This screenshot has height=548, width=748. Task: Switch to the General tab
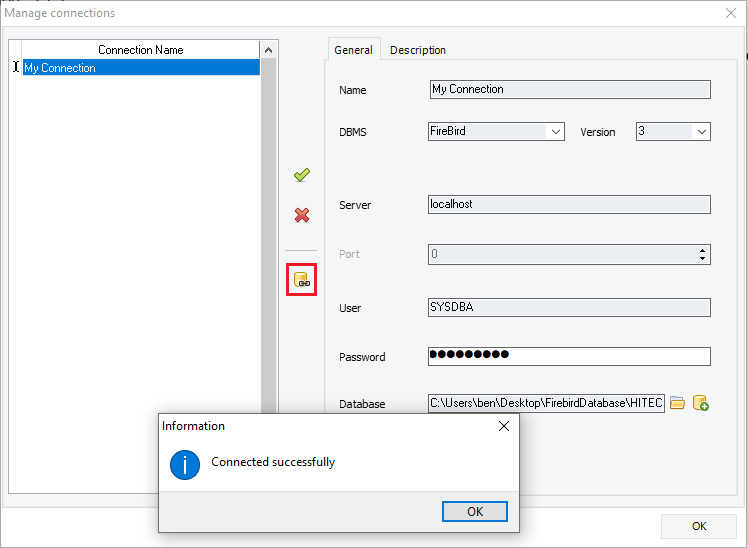tap(353, 50)
